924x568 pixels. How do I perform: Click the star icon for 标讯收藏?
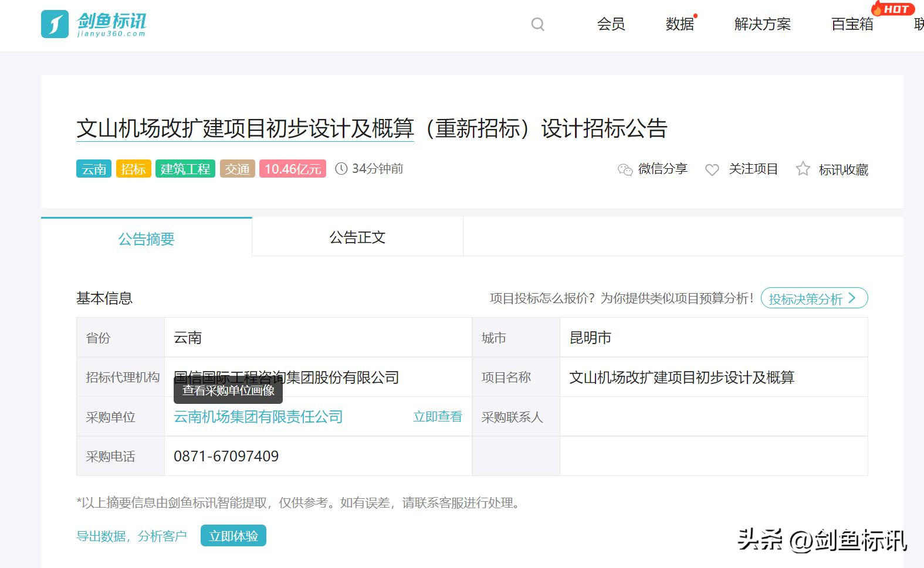point(803,169)
